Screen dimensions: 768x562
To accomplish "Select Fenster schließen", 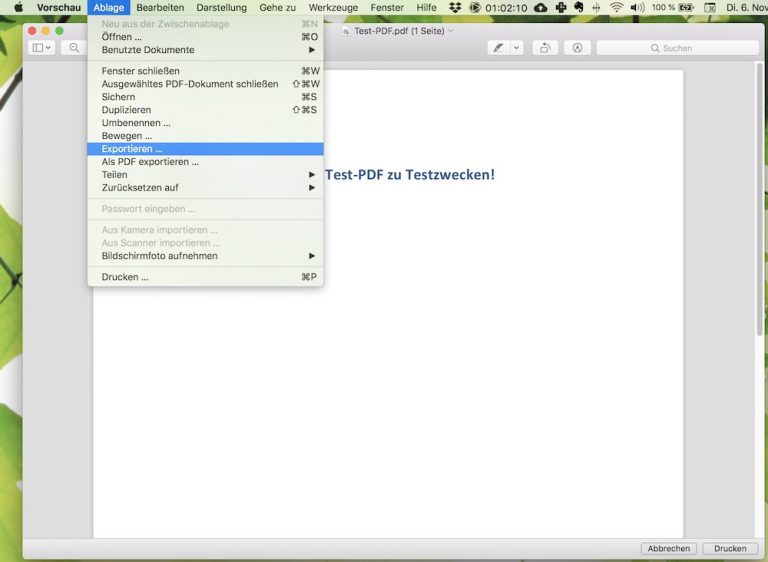I will pyautogui.click(x=205, y=71).
